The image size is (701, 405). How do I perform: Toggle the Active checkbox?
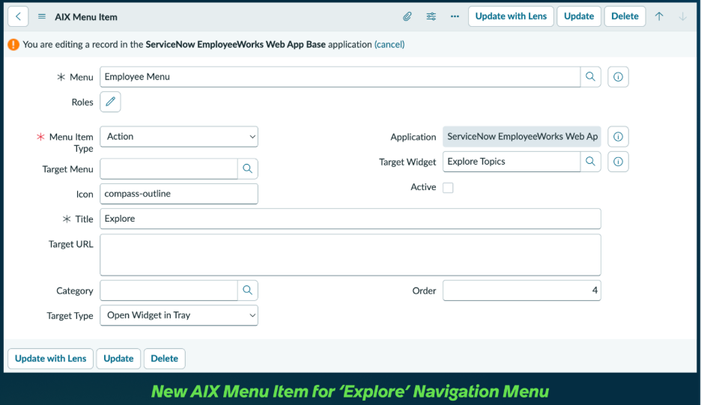click(448, 187)
